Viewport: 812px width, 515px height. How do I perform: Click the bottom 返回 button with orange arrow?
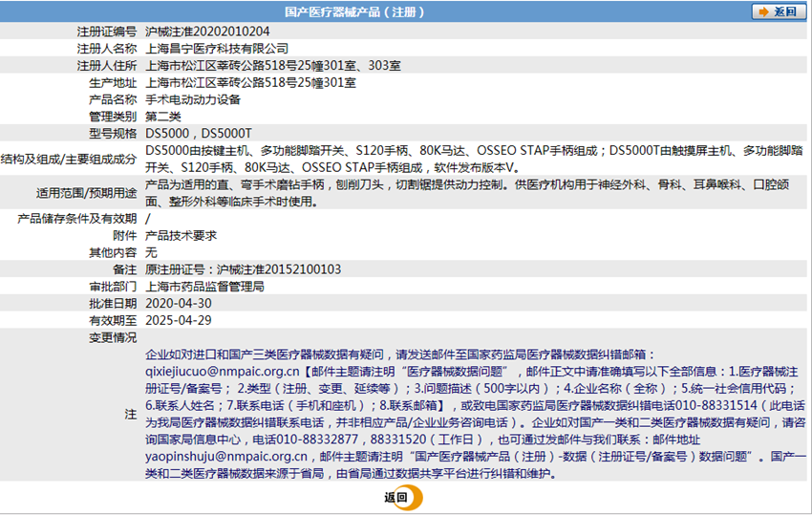pos(403,498)
